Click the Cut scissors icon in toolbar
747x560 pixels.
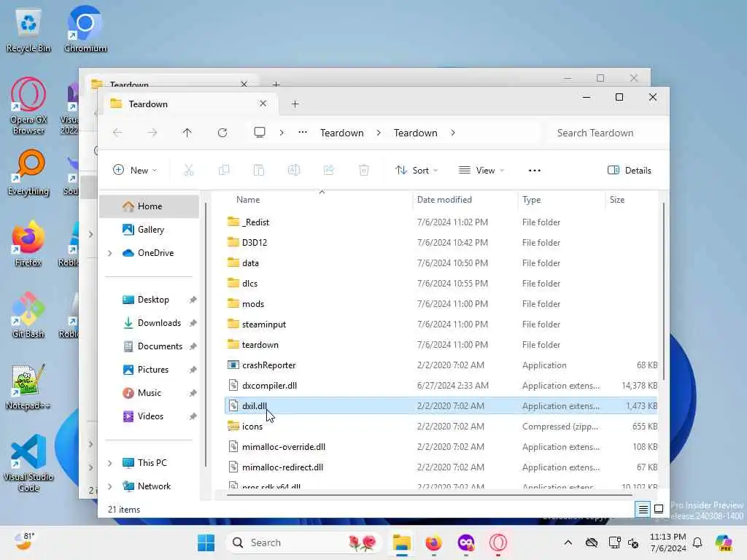pyautogui.click(x=189, y=170)
